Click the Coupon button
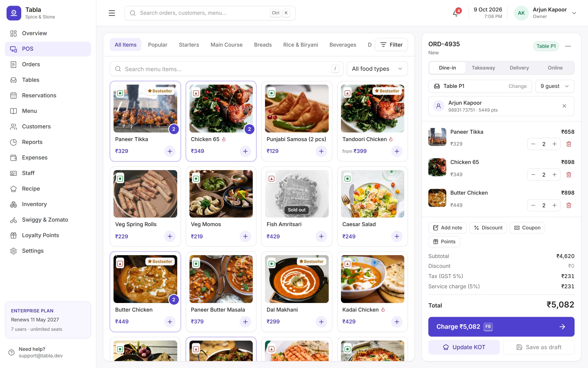The width and height of the screenshot is (588, 368). 527,228
